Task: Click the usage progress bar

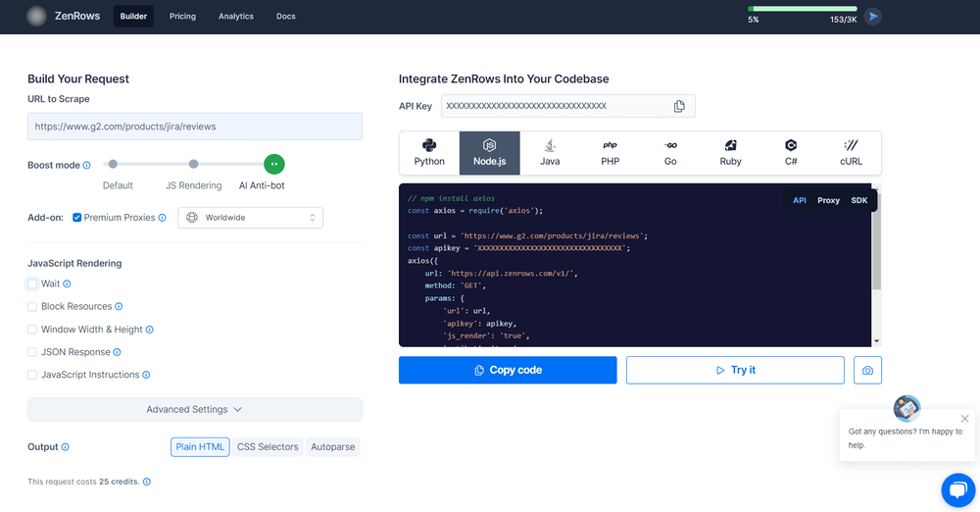Action: pos(803,9)
